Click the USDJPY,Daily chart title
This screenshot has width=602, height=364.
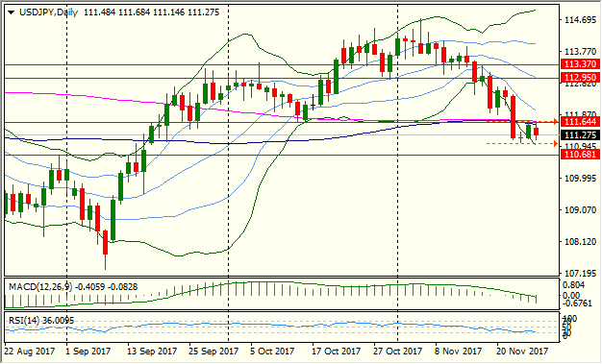click(x=48, y=12)
